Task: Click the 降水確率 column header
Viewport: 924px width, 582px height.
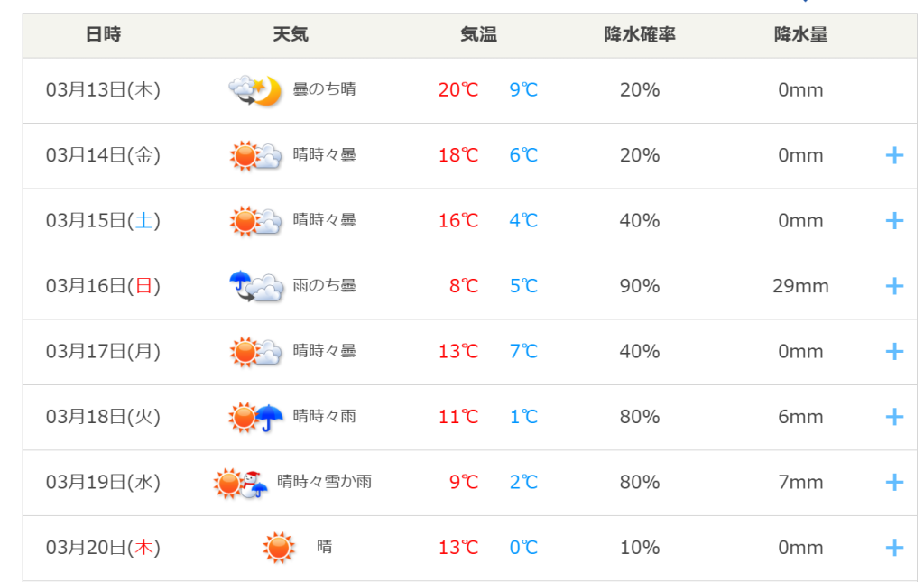Action: coord(640,35)
